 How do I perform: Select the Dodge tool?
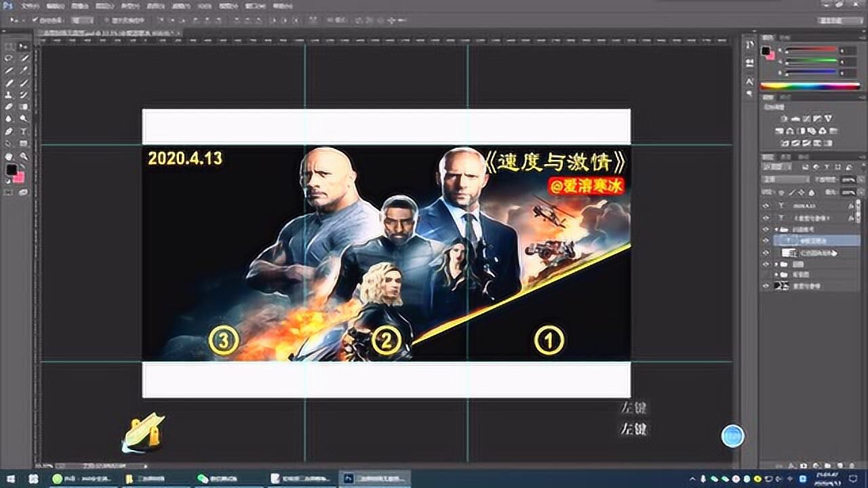(24, 119)
